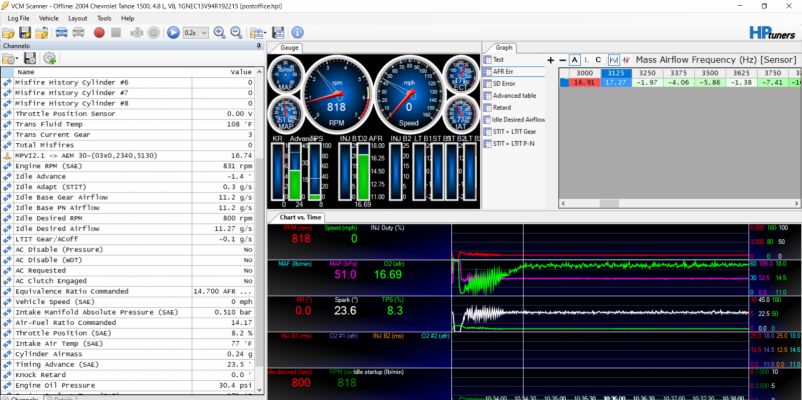802x400 pixels.
Task: Add a channel with the gear plus icon
Action: (49, 58)
